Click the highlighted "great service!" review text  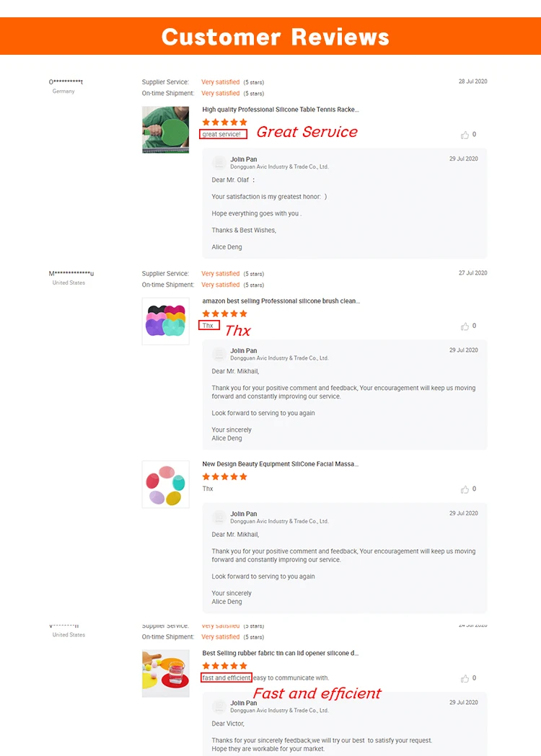[x=221, y=134]
